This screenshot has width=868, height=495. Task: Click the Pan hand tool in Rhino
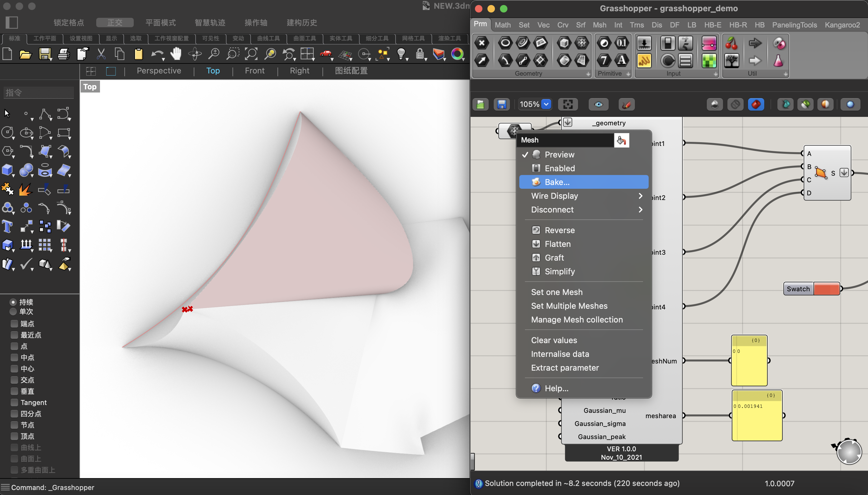[x=176, y=54]
